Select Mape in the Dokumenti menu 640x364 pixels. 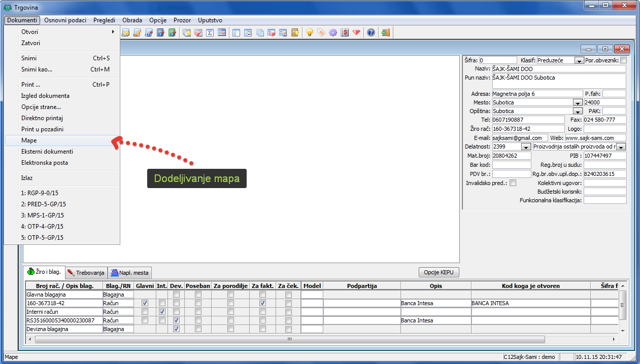pyautogui.click(x=29, y=140)
